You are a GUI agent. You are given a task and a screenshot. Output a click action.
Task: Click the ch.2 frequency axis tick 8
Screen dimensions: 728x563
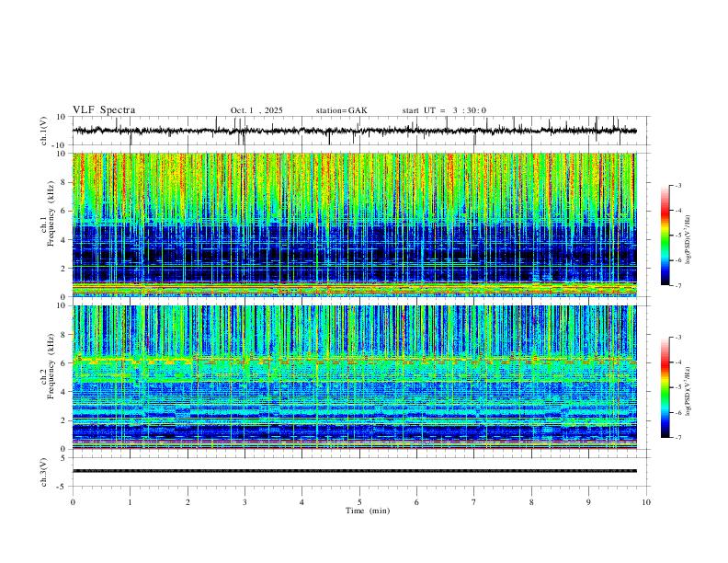(x=63, y=335)
